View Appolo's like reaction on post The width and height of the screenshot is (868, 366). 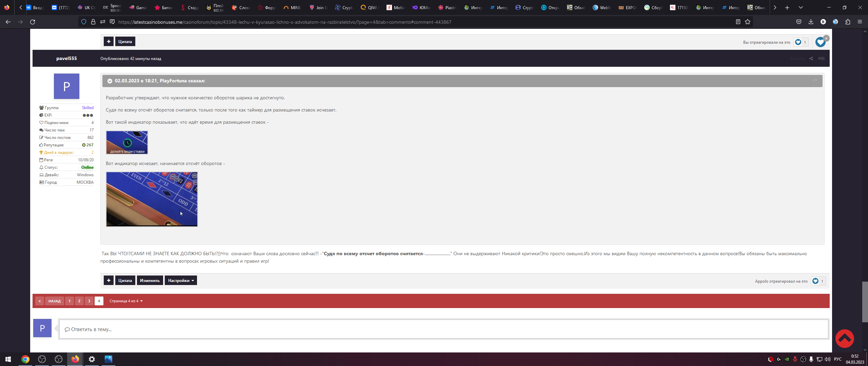(818, 281)
